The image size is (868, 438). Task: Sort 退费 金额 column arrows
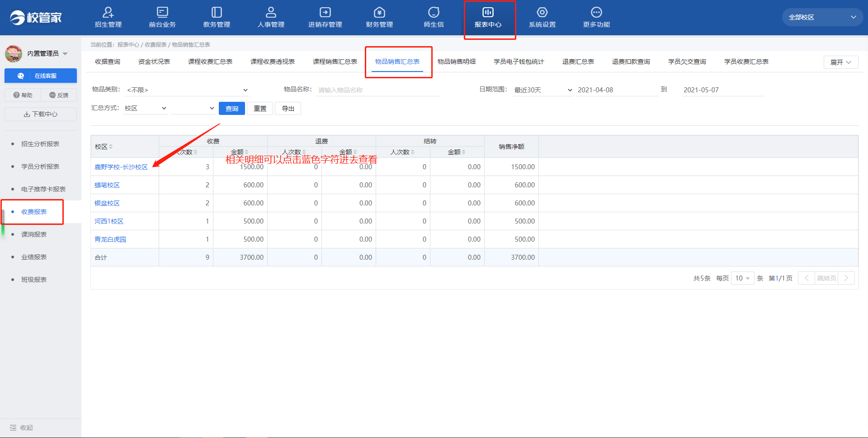pyautogui.click(x=355, y=152)
